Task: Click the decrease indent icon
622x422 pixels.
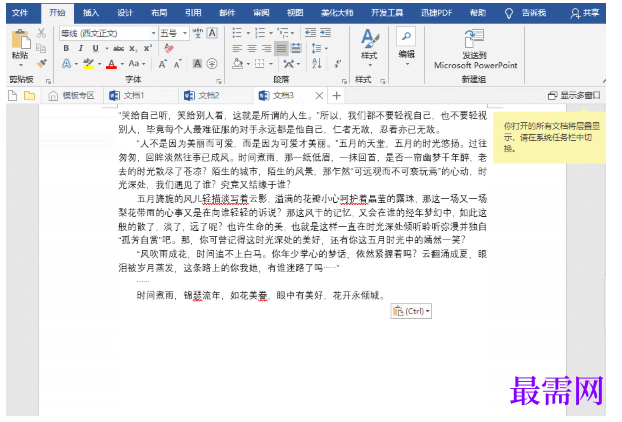Action: 311,33
